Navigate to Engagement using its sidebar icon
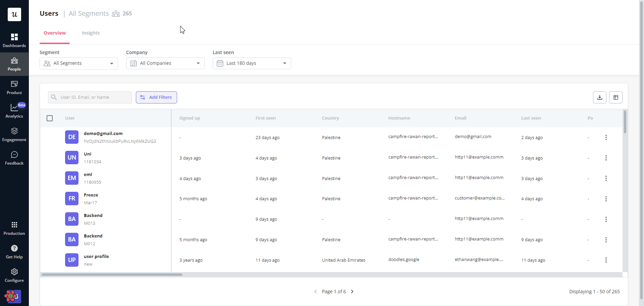 coord(14,134)
